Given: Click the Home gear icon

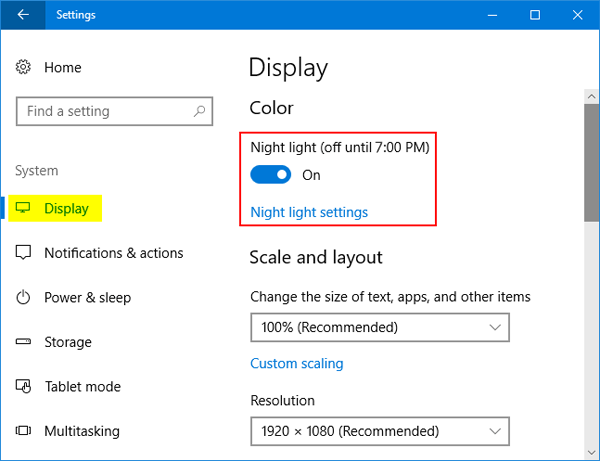Looking at the screenshot, I should (24, 67).
